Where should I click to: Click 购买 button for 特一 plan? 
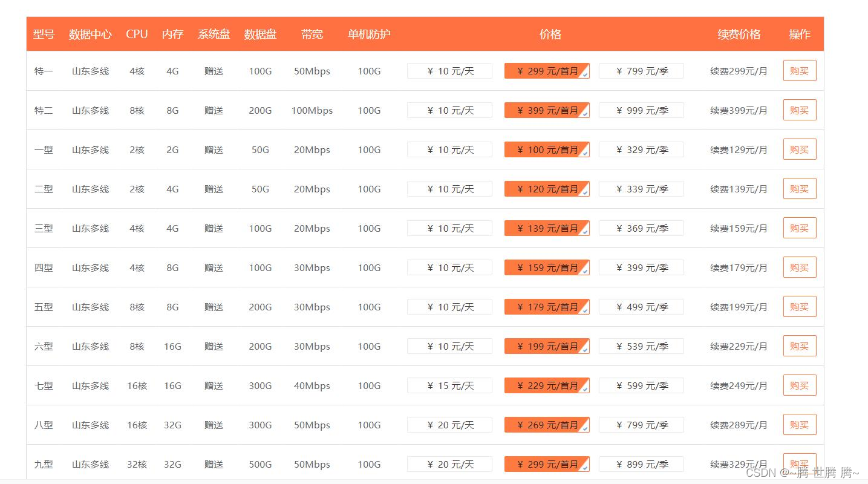[x=800, y=71]
